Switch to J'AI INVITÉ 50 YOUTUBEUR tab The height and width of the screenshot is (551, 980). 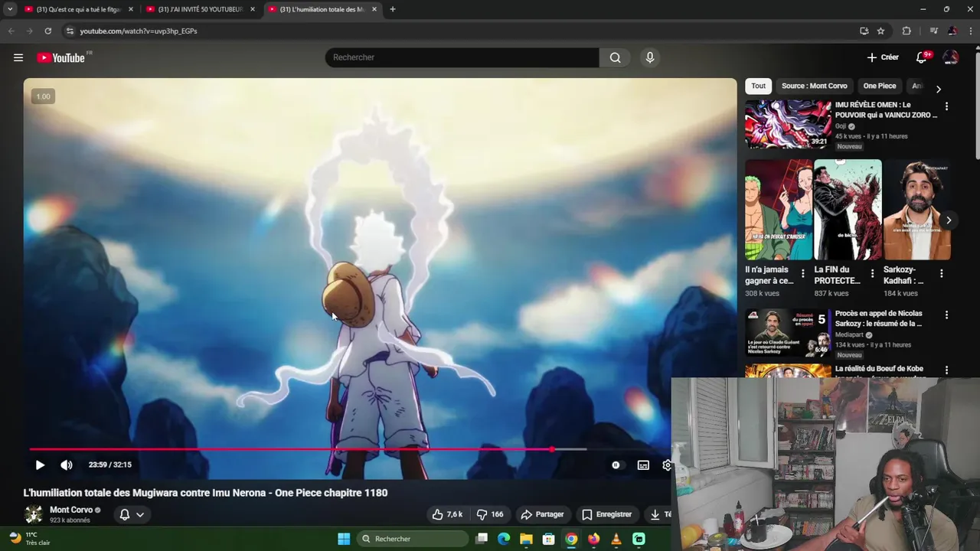[199, 9]
